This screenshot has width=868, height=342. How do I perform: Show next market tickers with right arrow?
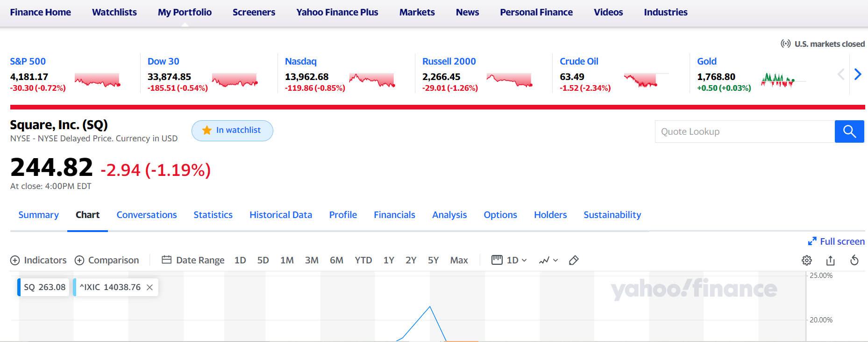(x=858, y=74)
